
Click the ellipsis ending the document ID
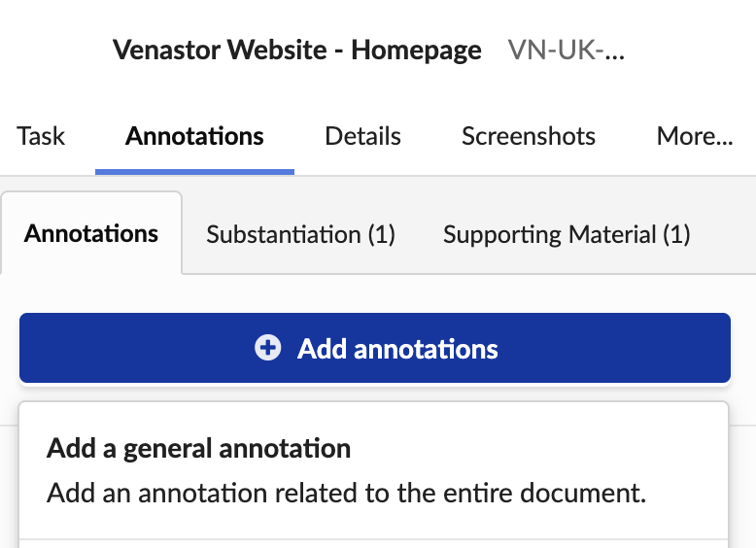point(614,52)
